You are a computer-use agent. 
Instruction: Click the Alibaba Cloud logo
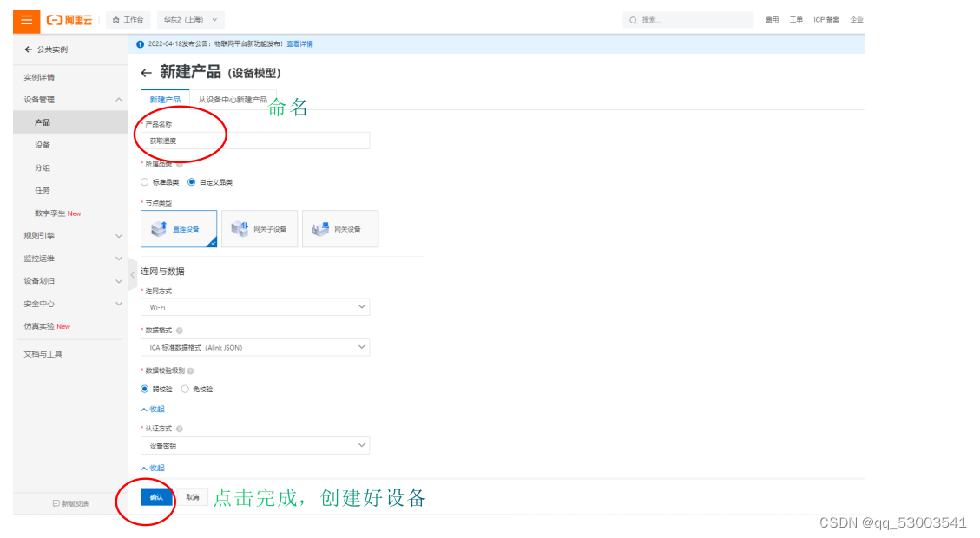(70, 20)
